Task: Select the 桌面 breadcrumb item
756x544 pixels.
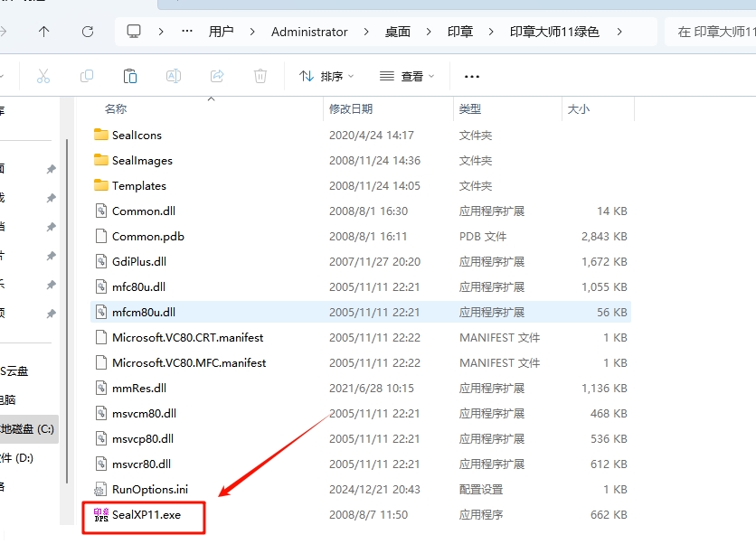Action: pos(400,31)
